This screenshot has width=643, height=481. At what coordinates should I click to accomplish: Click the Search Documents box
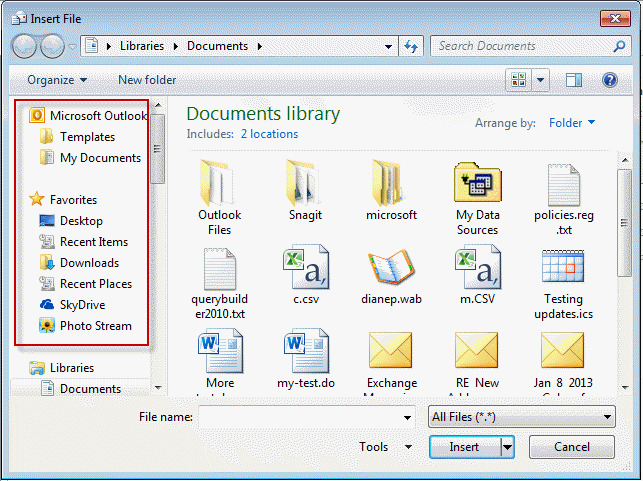pyautogui.click(x=520, y=46)
